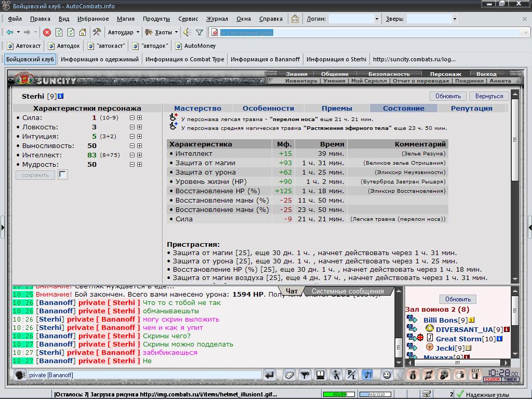Open the info icon next to Great Storm
Viewport: 532px width, 399px height.
coord(499,338)
